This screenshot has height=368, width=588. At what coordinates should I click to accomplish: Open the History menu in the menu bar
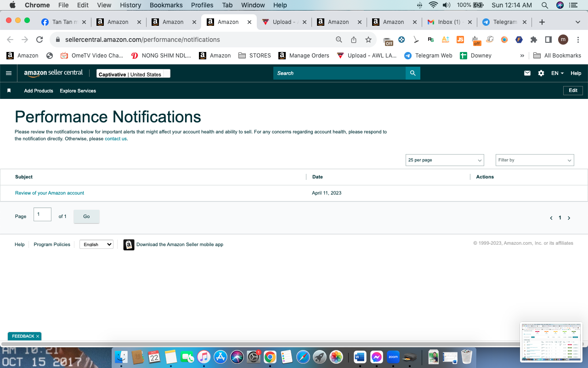point(130,5)
